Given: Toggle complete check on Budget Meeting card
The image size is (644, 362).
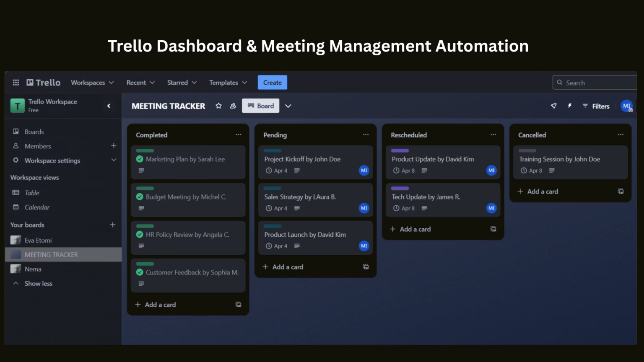Looking at the screenshot, I should point(140,197).
